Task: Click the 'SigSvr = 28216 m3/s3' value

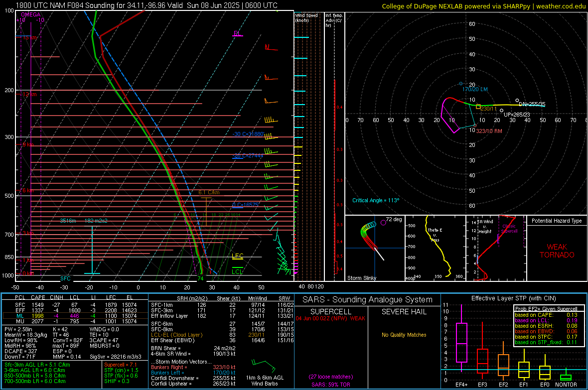Action: tap(116, 357)
